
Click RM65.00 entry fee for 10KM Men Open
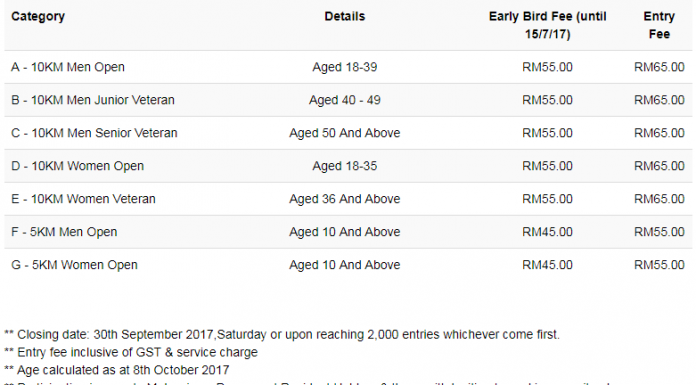click(x=659, y=67)
